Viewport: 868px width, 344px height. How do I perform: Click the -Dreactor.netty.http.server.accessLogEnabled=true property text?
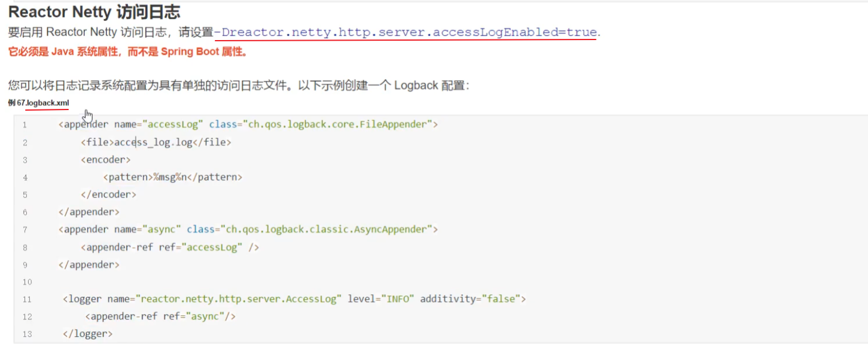406,32
